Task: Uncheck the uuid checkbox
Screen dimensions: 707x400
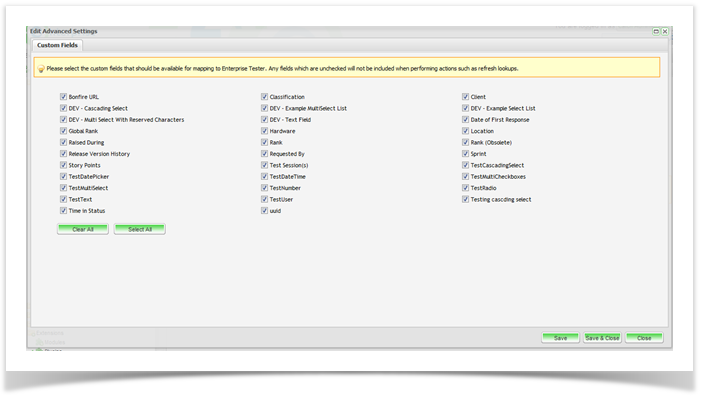Action: coord(264,211)
